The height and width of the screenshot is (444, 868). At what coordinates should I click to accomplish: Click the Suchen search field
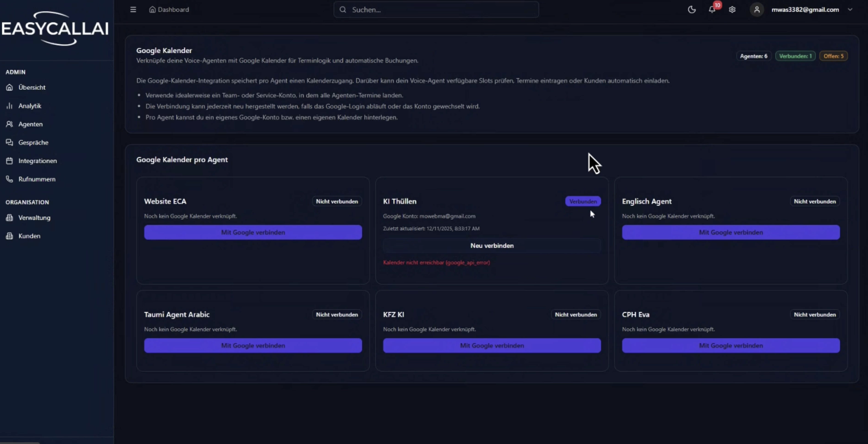[x=436, y=10]
